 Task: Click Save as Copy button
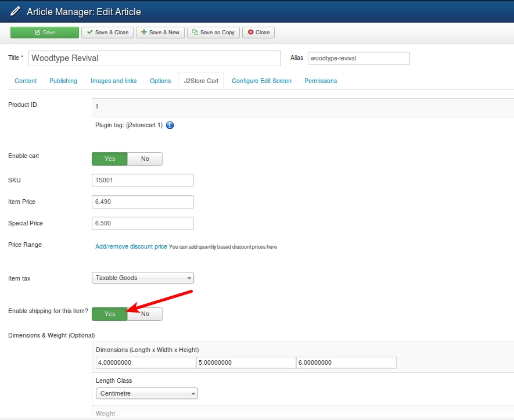(x=213, y=33)
